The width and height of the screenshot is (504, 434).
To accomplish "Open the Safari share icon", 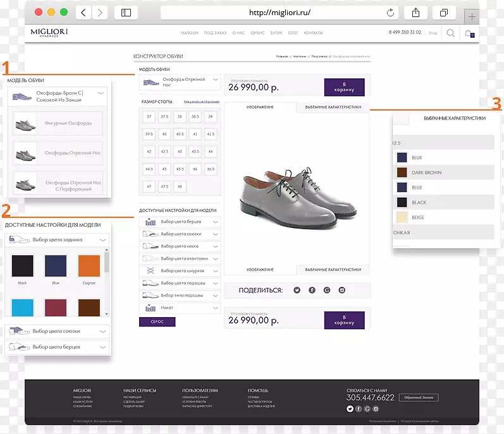I will 415,13.
